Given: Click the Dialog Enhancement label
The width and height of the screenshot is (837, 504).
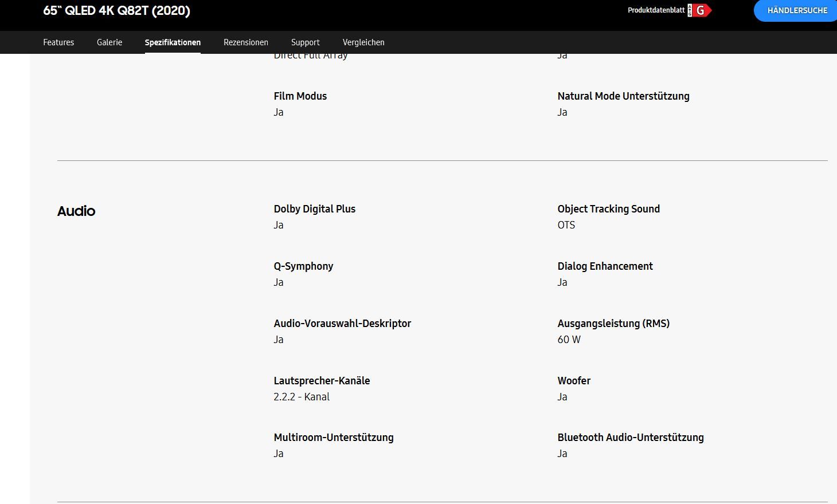Looking at the screenshot, I should point(605,266).
